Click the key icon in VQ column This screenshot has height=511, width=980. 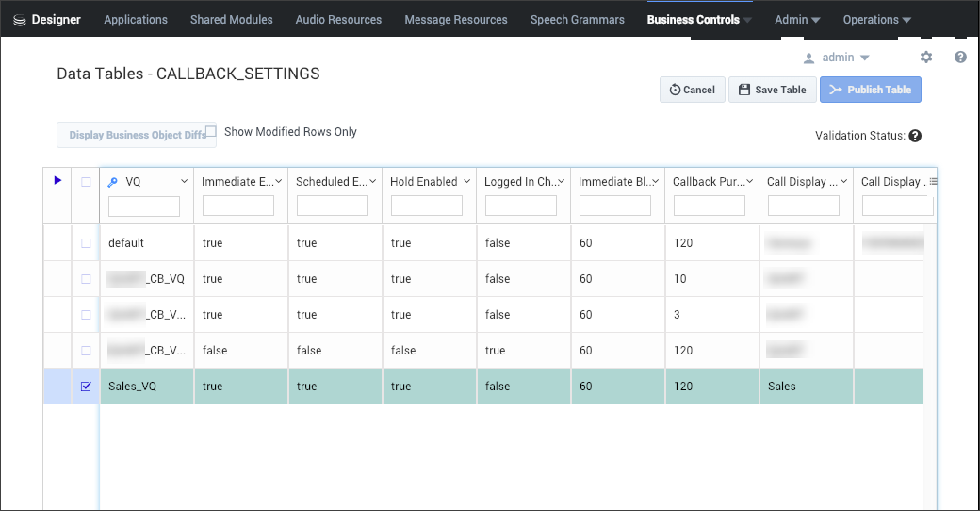tap(113, 182)
